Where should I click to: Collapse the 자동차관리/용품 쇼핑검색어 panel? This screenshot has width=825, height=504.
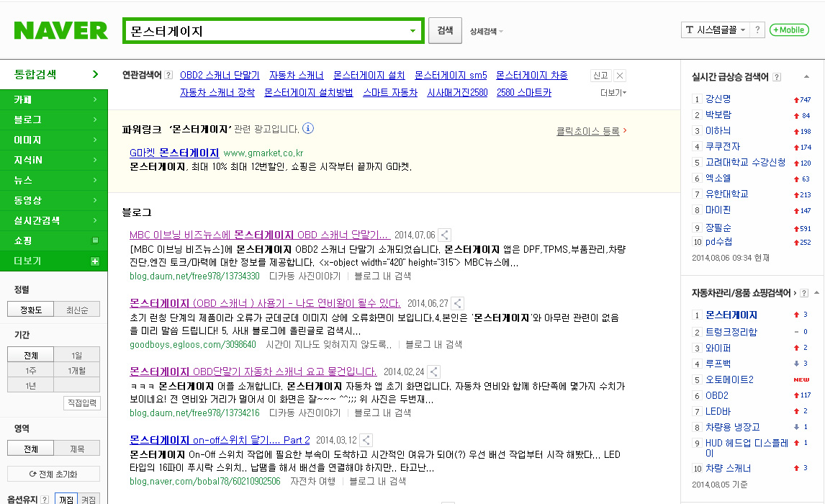click(x=816, y=292)
